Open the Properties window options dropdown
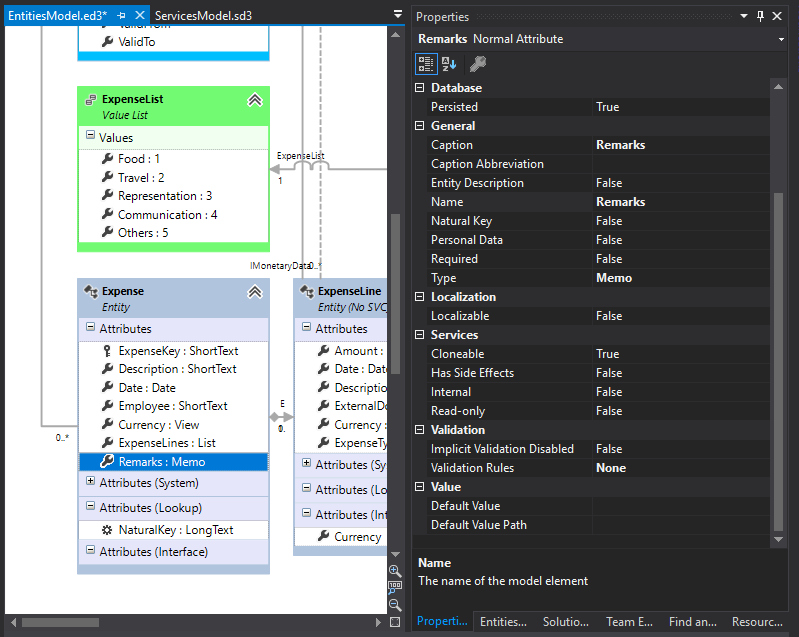The width and height of the screenshot is (799, 637). 744,16
